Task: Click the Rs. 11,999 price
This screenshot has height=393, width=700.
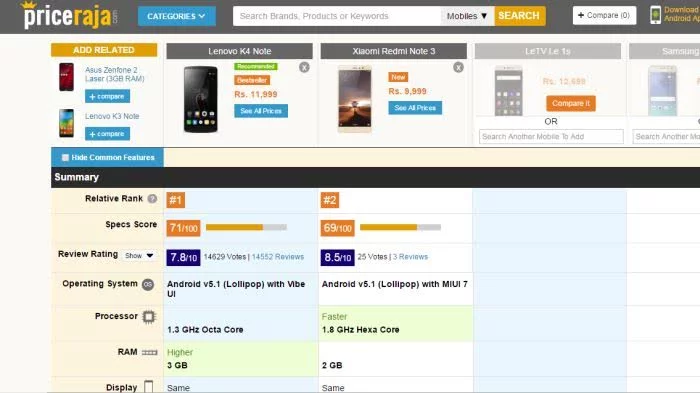Action: point(256,94)
